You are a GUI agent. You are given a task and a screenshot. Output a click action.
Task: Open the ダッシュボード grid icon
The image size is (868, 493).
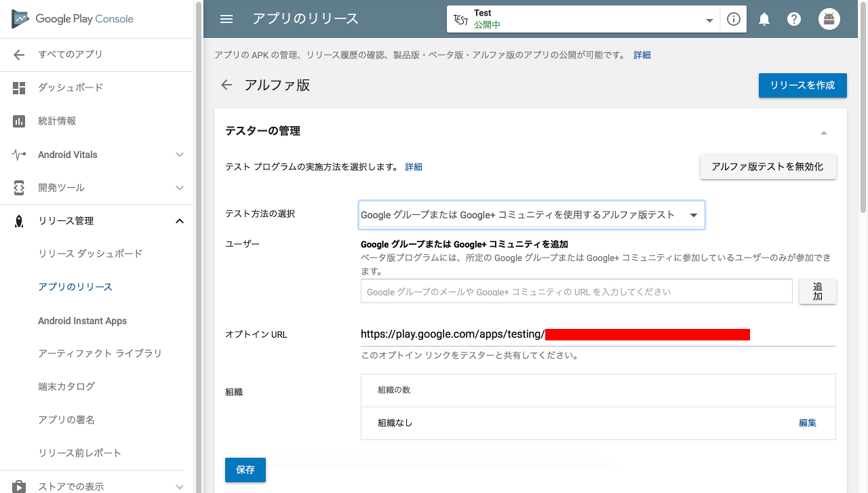[19, 88]
